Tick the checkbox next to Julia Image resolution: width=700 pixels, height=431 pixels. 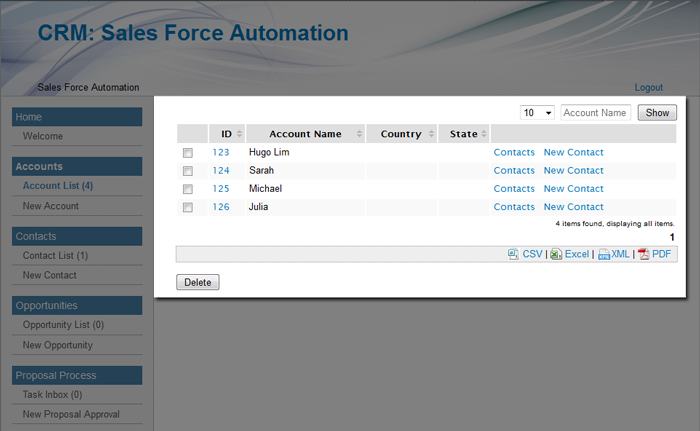pos(187,208)
